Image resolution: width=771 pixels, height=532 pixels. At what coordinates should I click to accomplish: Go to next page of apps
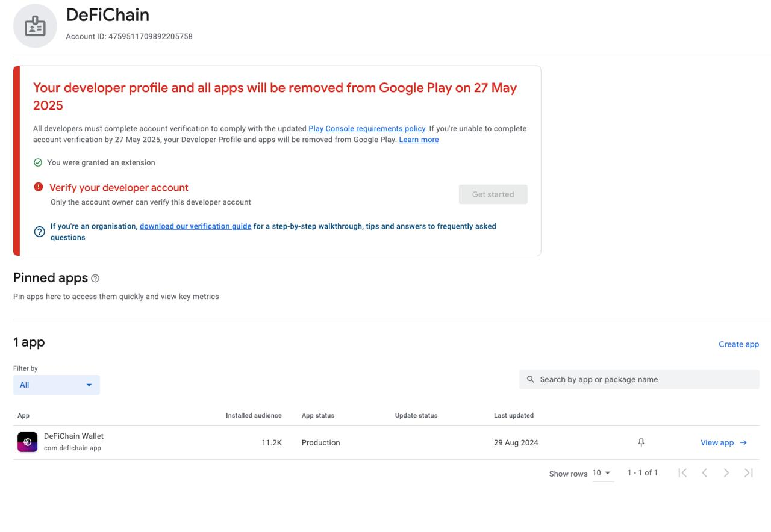(726, 473)
